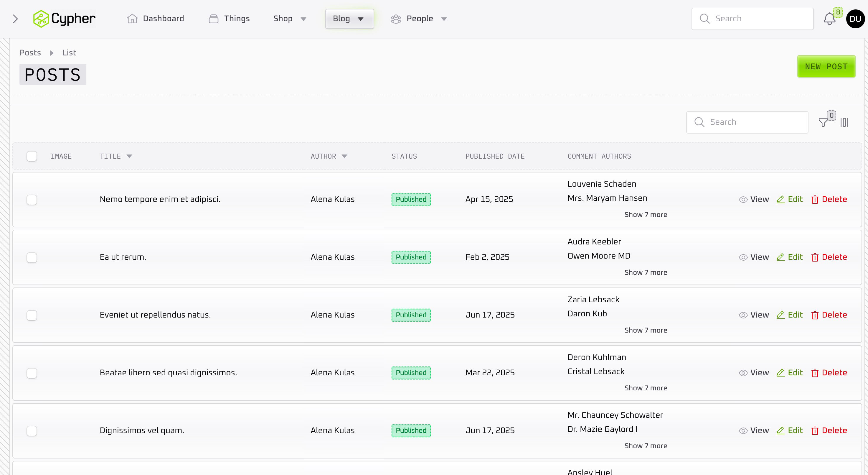Screen dimensions: 868x475
Task: Click the Comment Authors column header
Action: pos(599,157)
